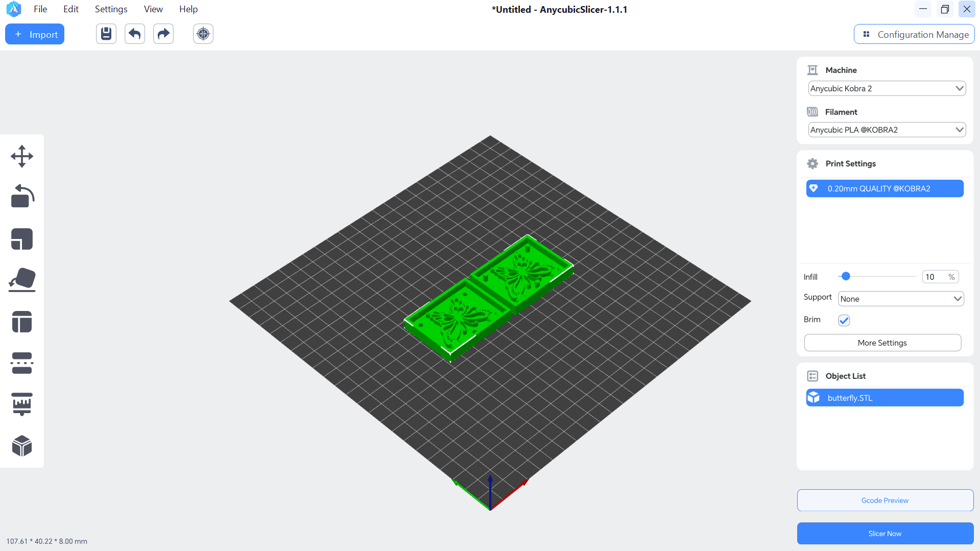Click the Filament spool icon
This screenshot has height=551, width=980.
pos(812,112)
